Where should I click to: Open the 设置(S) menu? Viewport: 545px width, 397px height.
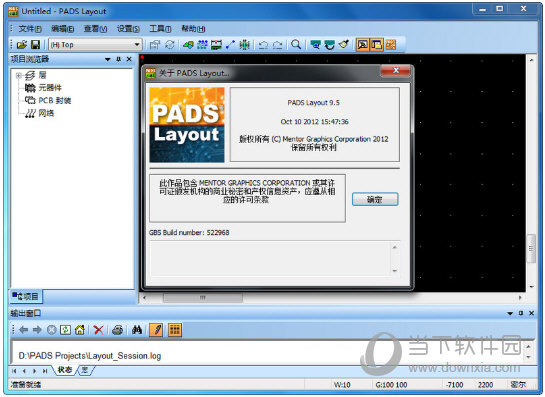(128, 29)
